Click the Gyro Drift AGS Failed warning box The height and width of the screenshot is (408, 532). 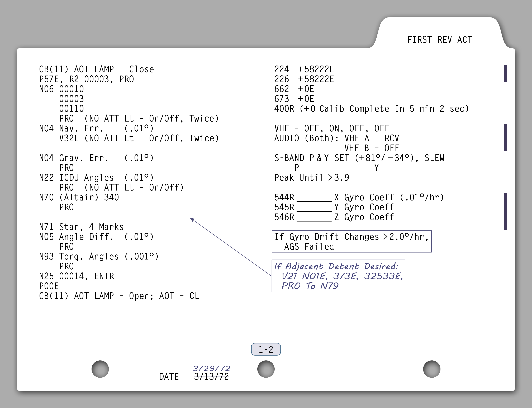[x=351, y=241]
